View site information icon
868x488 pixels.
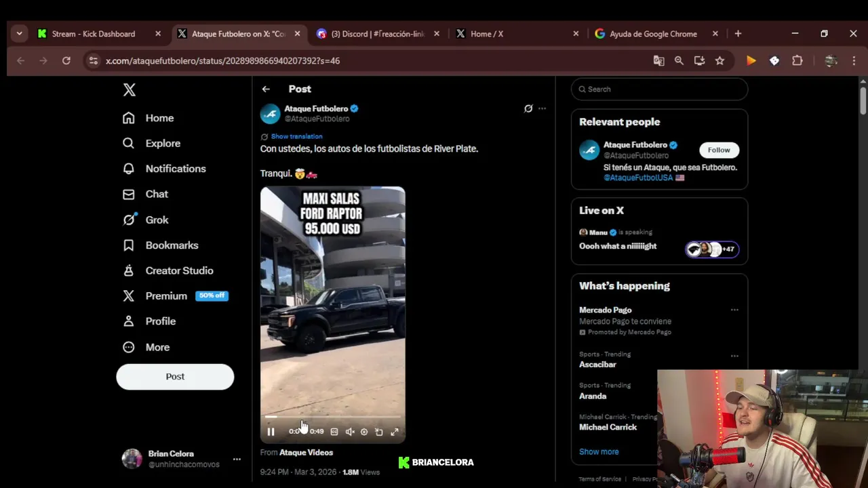pos(94,60)
